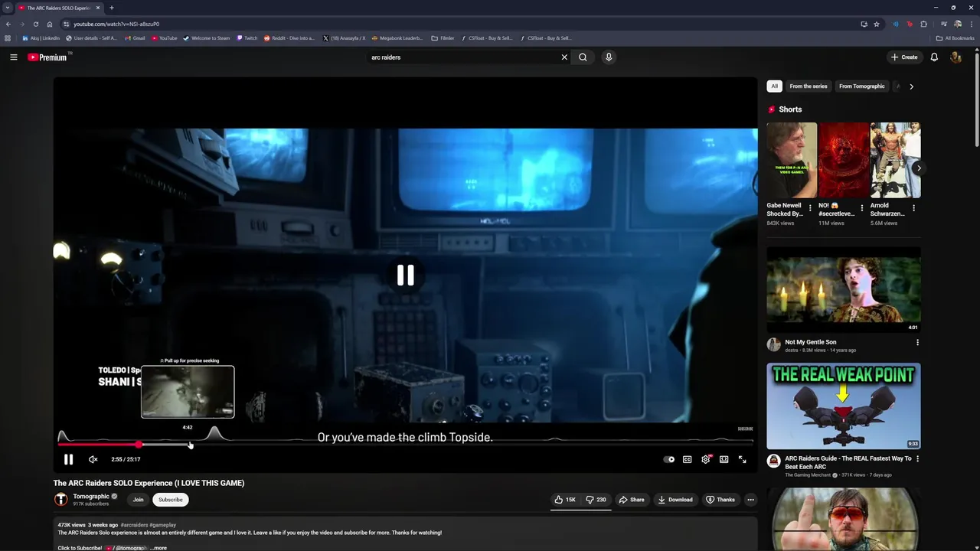Click the red progress scrubber handle

point(139,444)
